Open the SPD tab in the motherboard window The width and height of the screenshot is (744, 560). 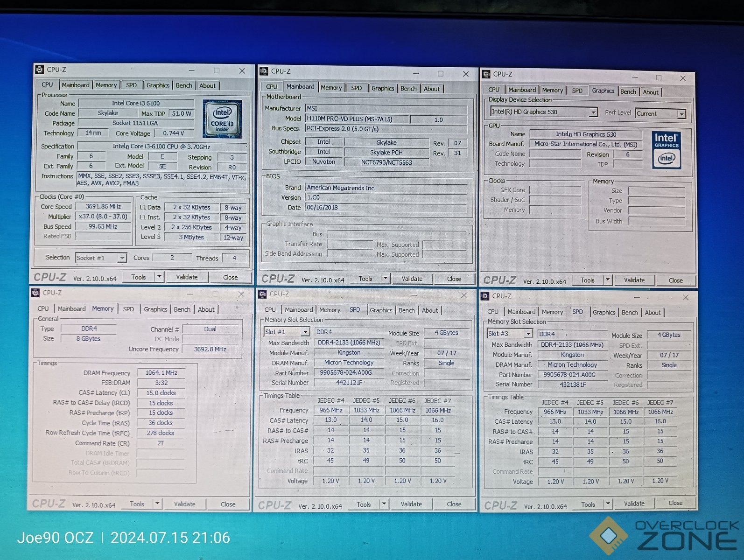point(357,88)
